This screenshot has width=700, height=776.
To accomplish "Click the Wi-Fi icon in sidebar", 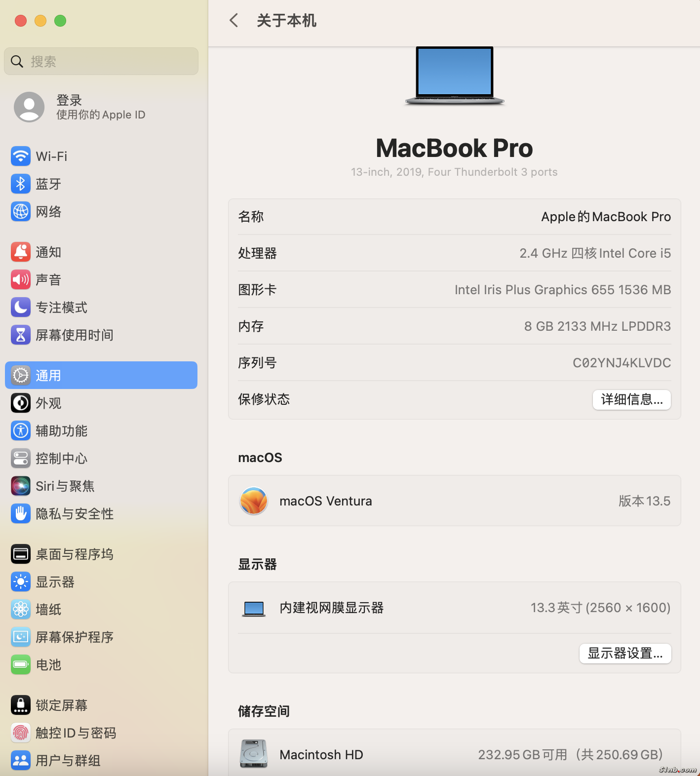I will (21, 156).
